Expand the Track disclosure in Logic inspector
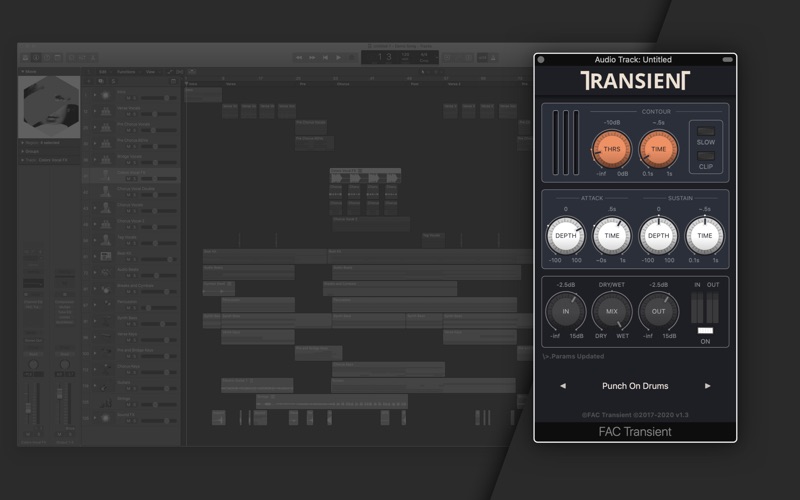This screenshot has width=800, height=500. coord(22,160)
